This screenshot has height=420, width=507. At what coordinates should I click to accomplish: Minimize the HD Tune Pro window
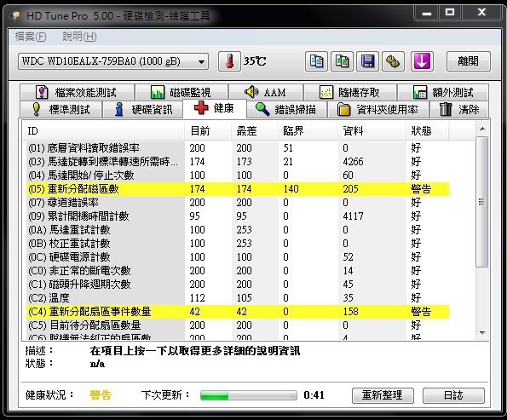point(427,13)
